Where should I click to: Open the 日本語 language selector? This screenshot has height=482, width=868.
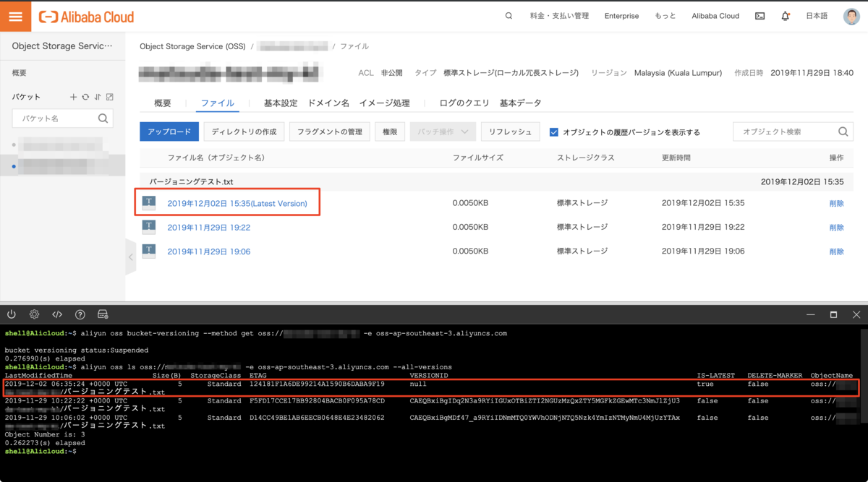(817, 16)
